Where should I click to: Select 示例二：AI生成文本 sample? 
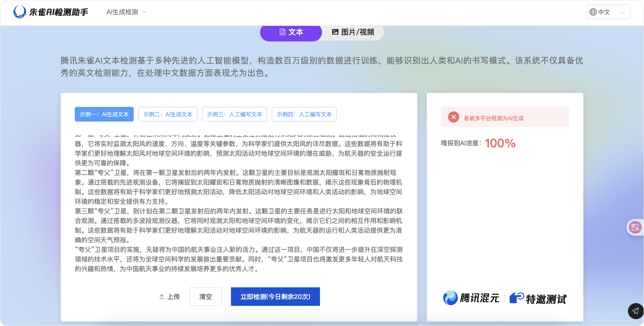(168, 114)
